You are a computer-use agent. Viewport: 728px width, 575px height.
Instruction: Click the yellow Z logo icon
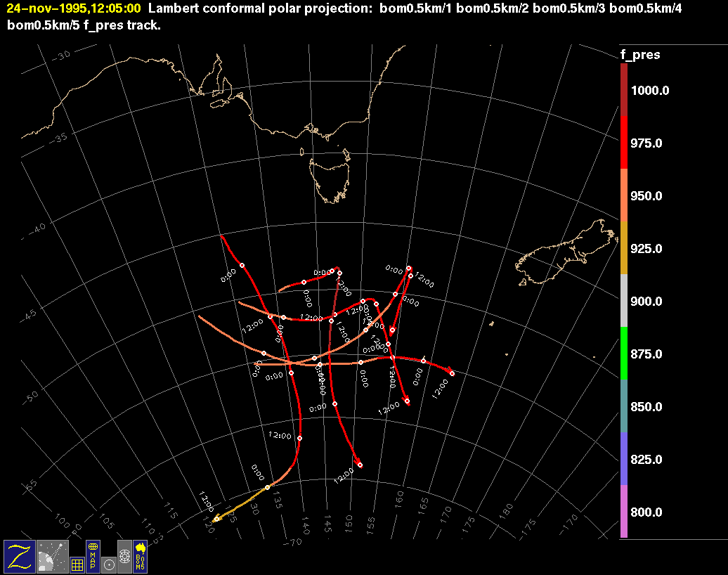pos(19,555)
